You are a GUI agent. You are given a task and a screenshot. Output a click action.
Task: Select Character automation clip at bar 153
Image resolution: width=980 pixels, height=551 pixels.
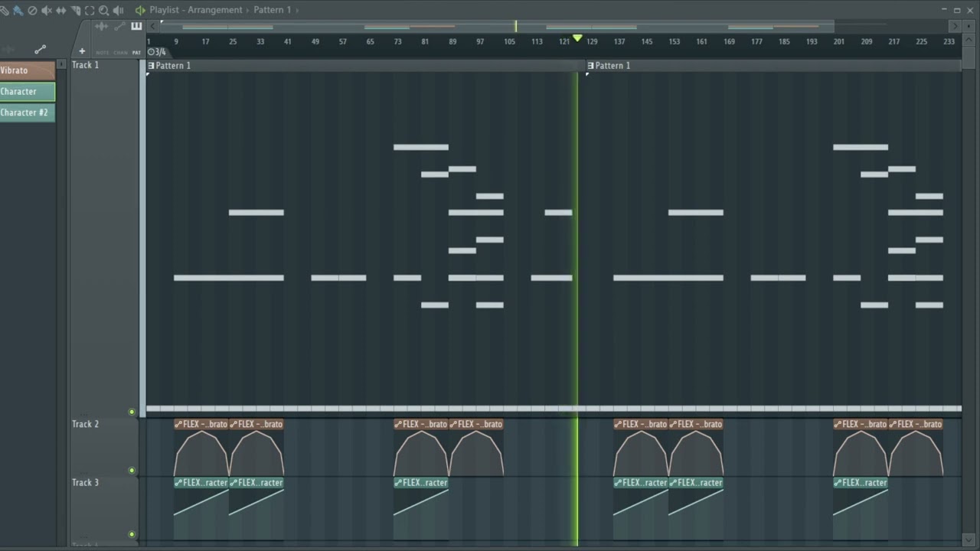click(696, 509)
